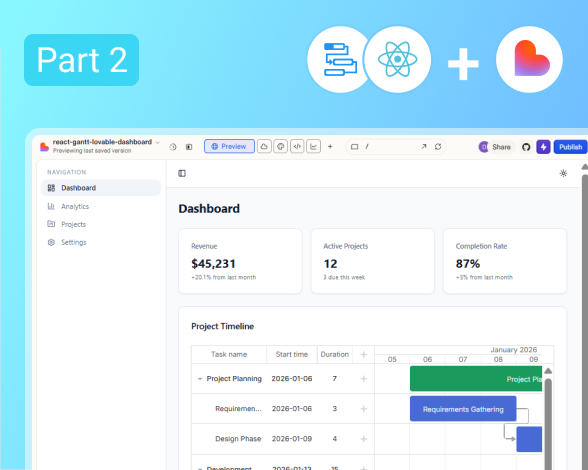
Task: Open the design palette icon
Action: [x=280, y=146]
